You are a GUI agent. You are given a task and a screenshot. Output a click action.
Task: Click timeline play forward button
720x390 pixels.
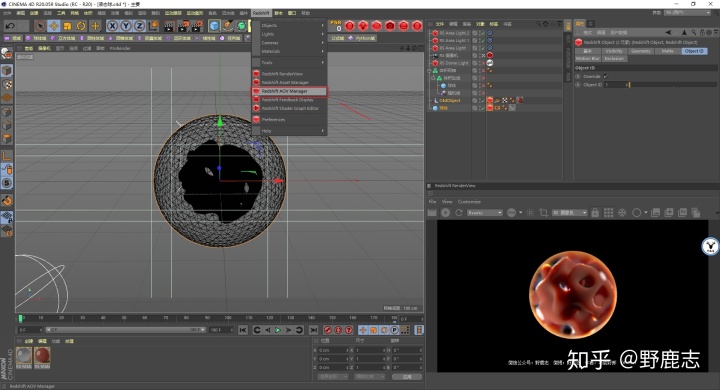point(278,330)
